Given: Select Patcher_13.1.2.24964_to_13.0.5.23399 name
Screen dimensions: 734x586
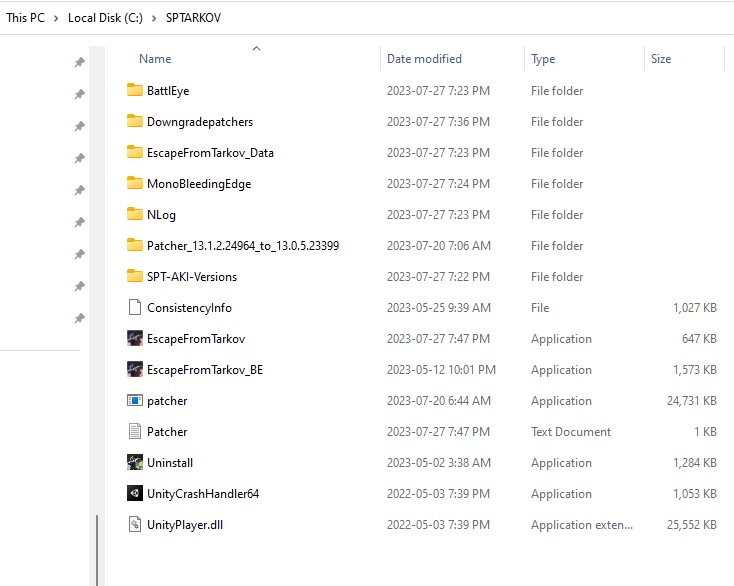Looking at the screenshot, I should point(243,246).
